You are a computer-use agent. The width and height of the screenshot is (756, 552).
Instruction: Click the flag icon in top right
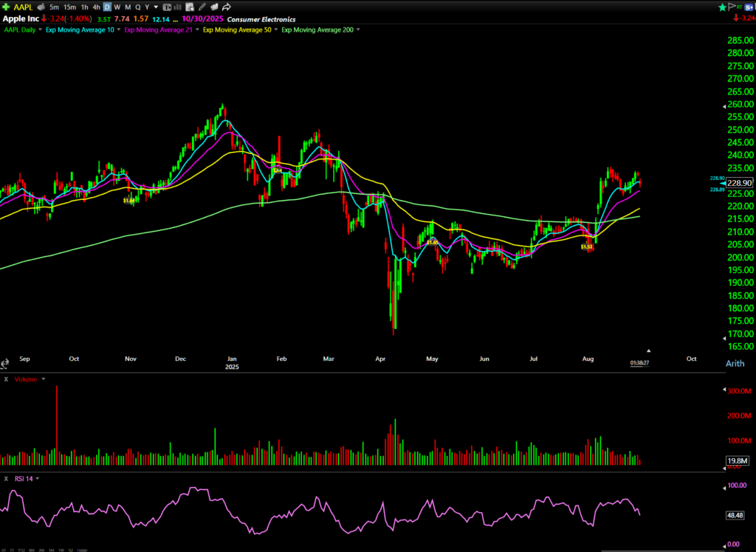click(x=732, y=7)
